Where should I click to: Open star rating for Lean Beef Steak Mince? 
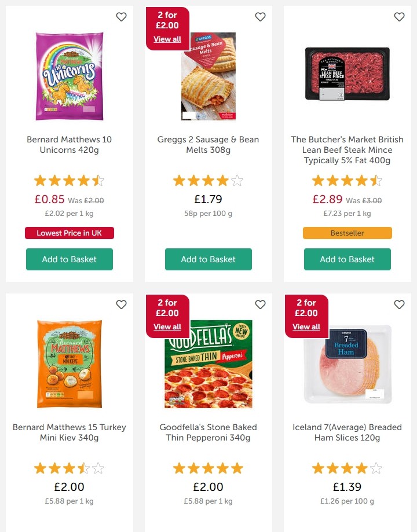(348, 181)
